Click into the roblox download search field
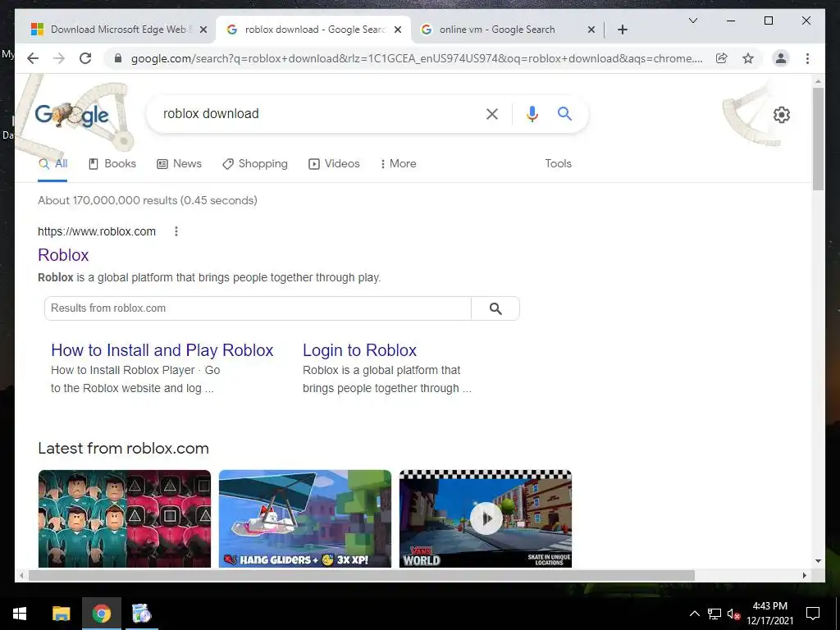Viewport: 840px width, 630px height. coord(318,113)
